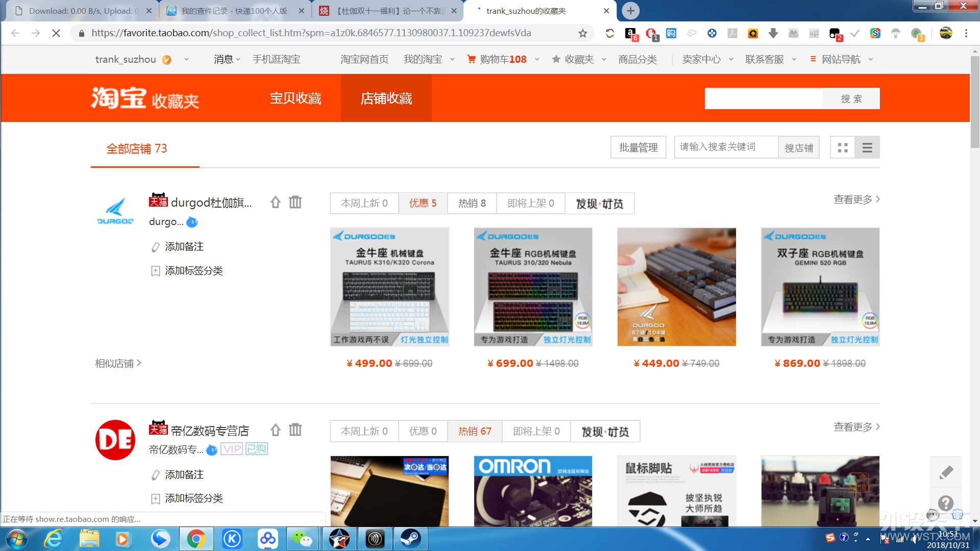Stop loading the page in Chrome

[x=56, y=33]
